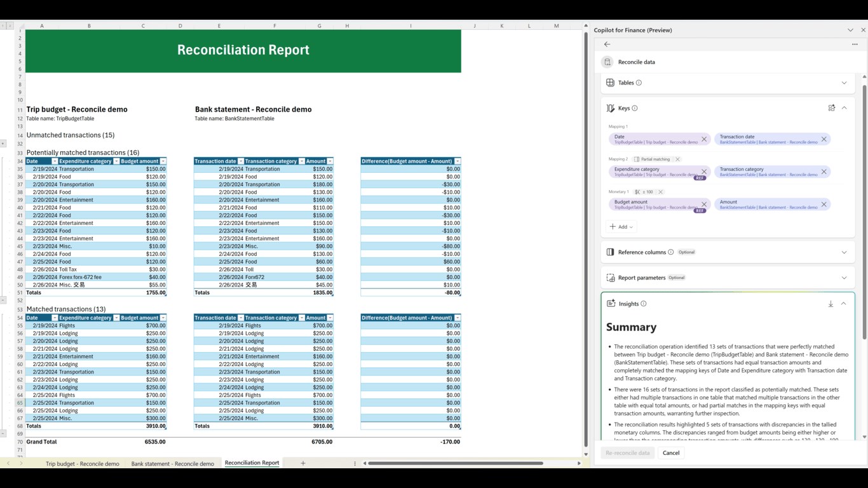Remove the tolerance setting on Monetary 1
The width and height of the screenshot is (868, 488).
[660, 192]
